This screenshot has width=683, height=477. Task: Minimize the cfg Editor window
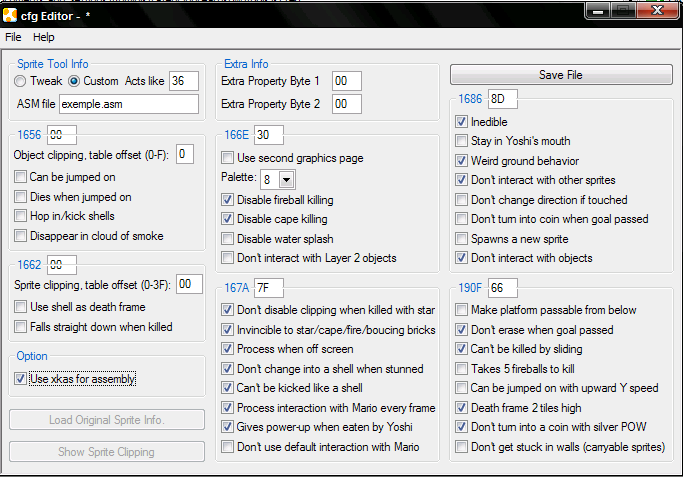point(598,11)
